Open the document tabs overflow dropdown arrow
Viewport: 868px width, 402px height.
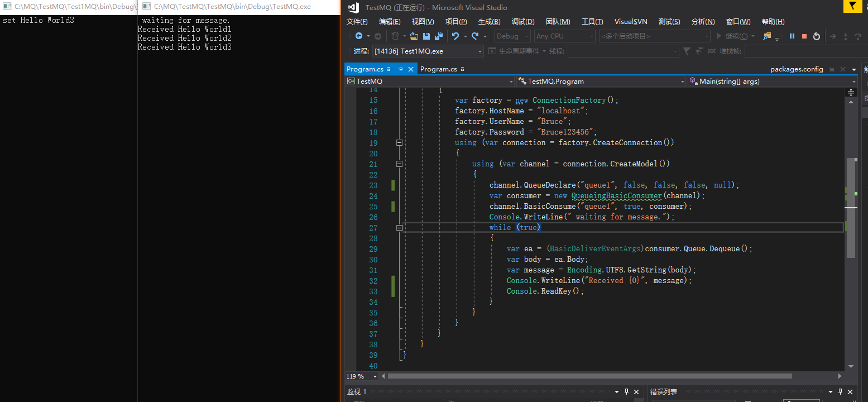[853, 69]
